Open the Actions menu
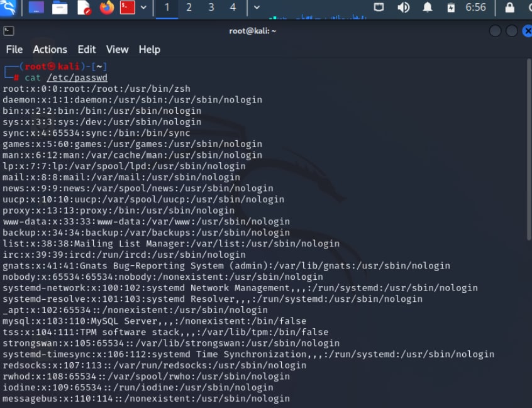532x408 pixels. pos(50,50)
